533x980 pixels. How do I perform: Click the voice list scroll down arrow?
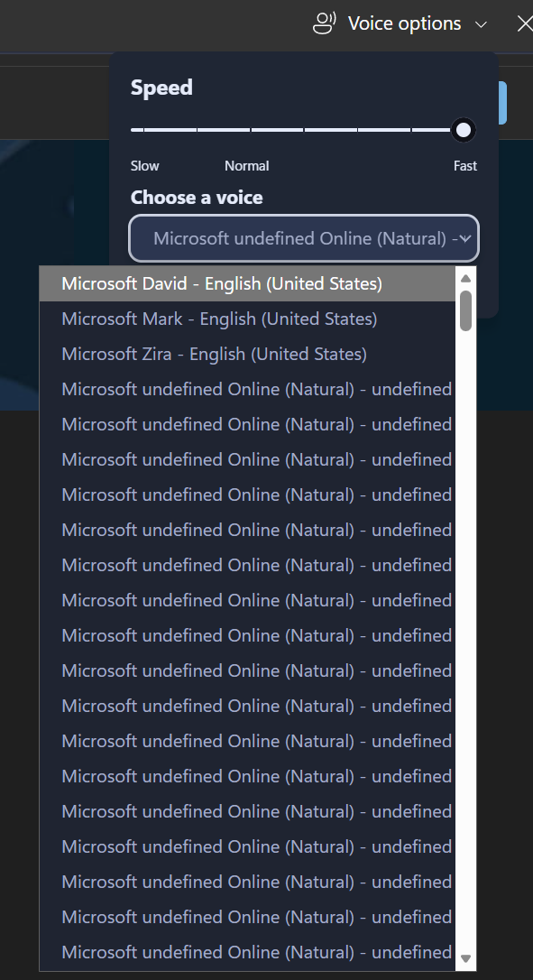(464, 958)
